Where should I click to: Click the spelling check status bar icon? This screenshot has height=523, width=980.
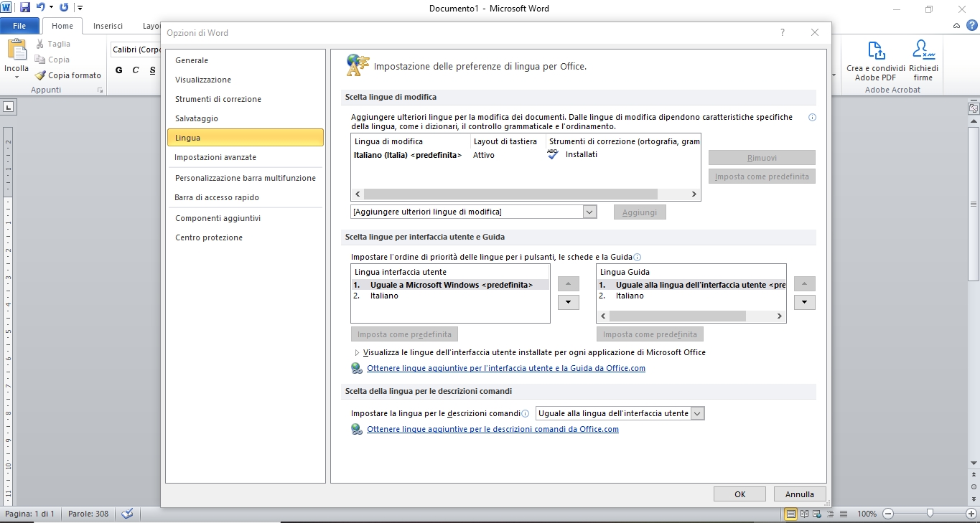(127, 514)
